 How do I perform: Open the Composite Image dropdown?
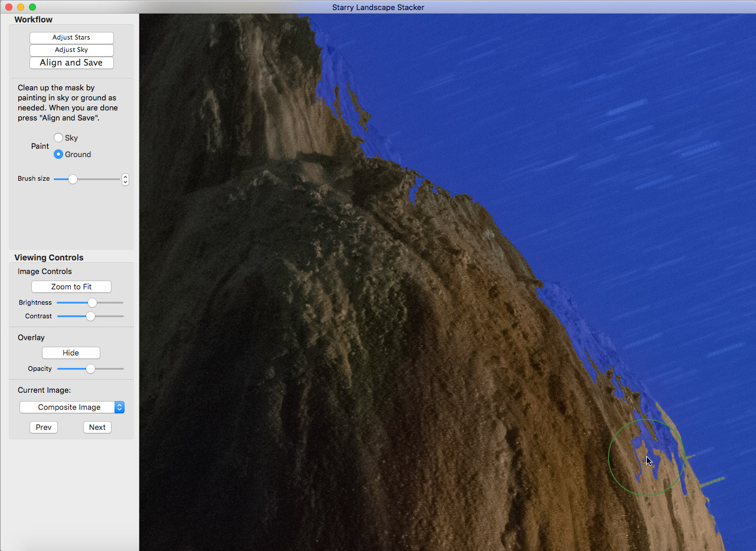coord(72,407)
